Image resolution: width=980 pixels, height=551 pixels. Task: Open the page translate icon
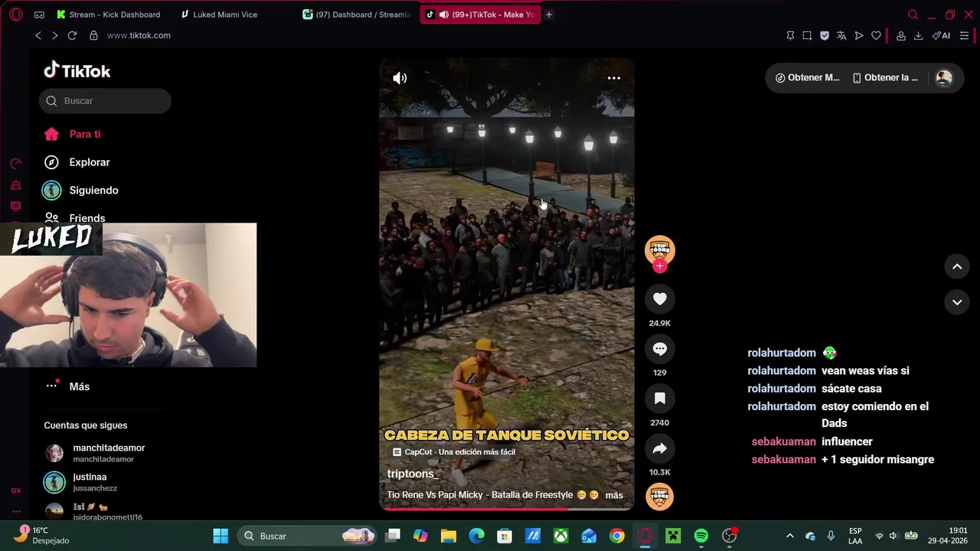pyautogui.click(x=841, y=36)
